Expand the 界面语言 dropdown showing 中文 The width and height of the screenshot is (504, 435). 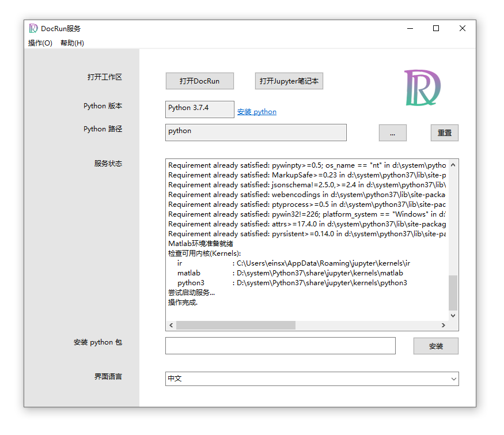pos(312,379)
